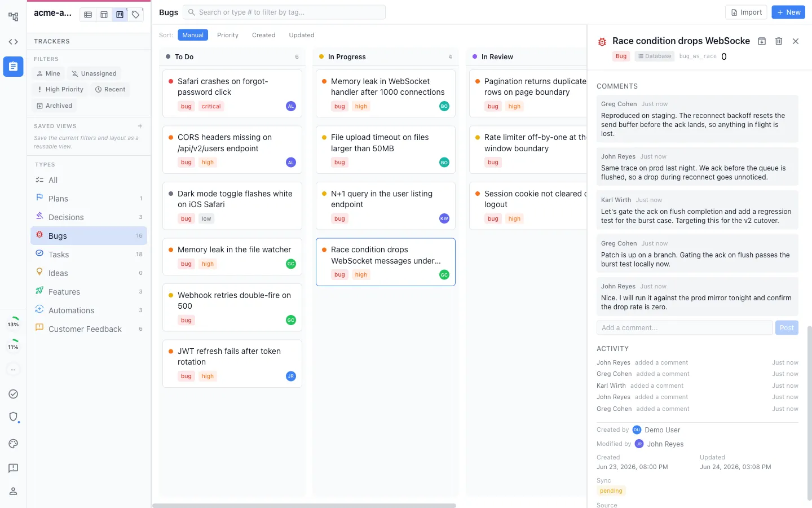The image size is (812, 508).
Task: Sort the board by Priority
Action: [x=228, y=35]
